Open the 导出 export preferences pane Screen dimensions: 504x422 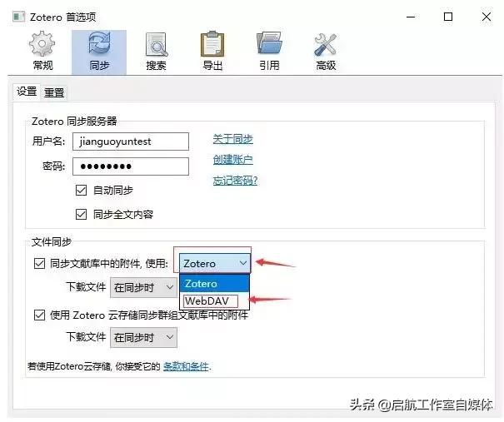(212, 52)
